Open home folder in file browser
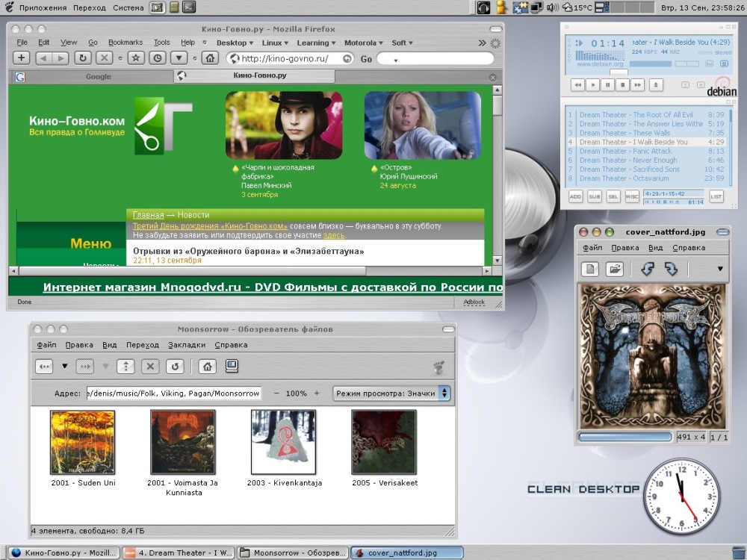Viewport: 747px width, 560px height. point(207,366)
